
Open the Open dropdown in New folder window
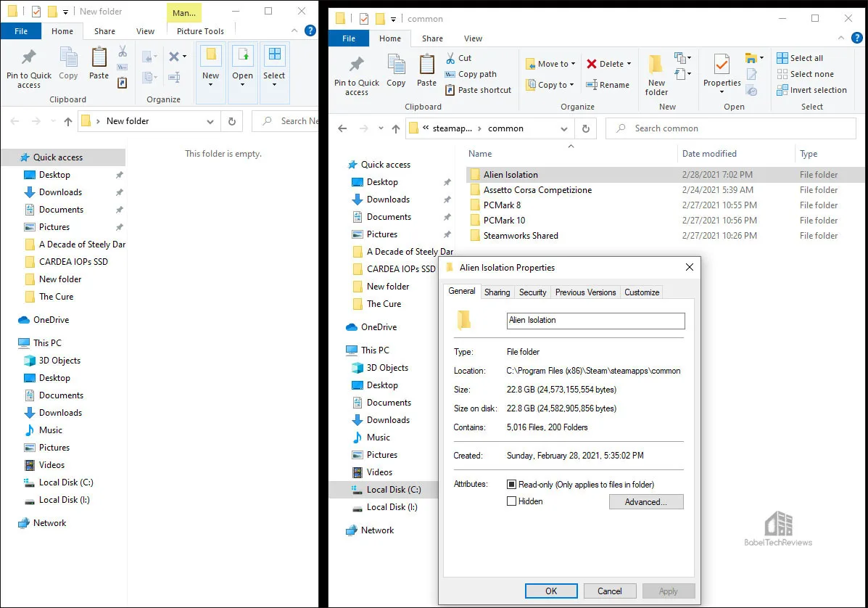tap(242, 73)
